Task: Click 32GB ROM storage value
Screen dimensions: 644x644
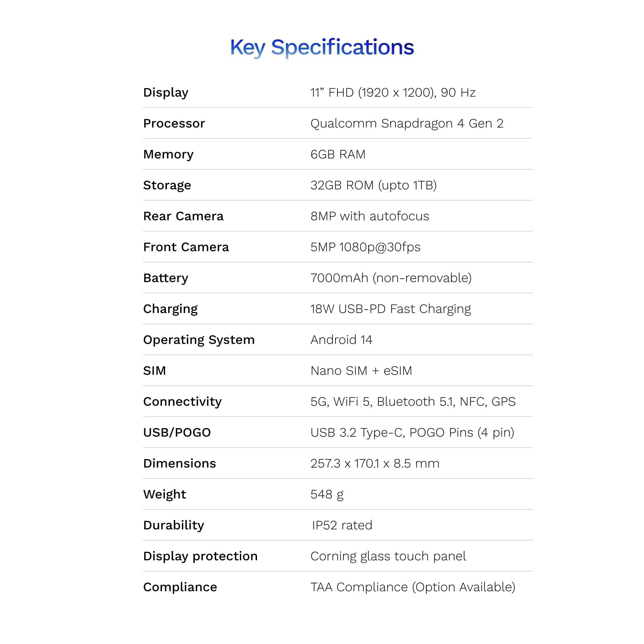Action: (373, 185)
